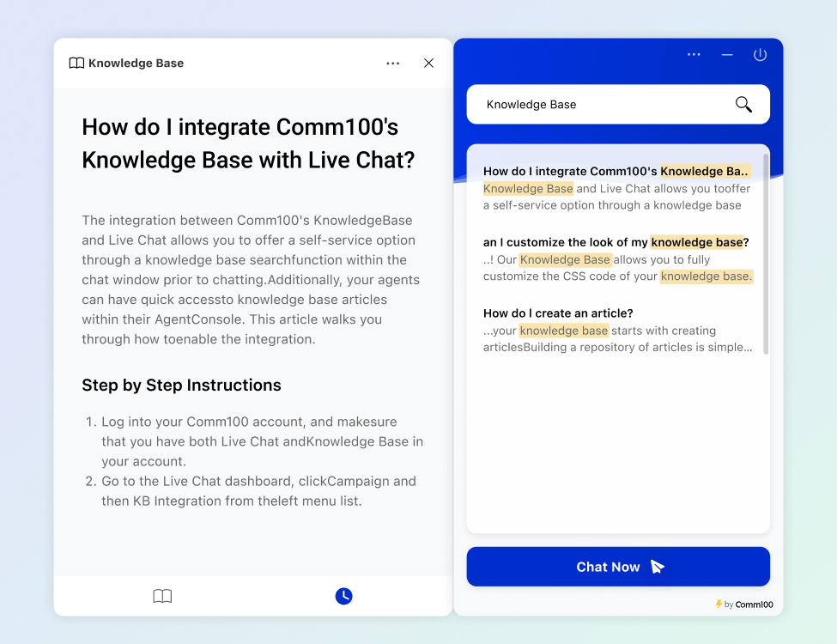Switch to the clock history tab at bottom

click(343, 596)
